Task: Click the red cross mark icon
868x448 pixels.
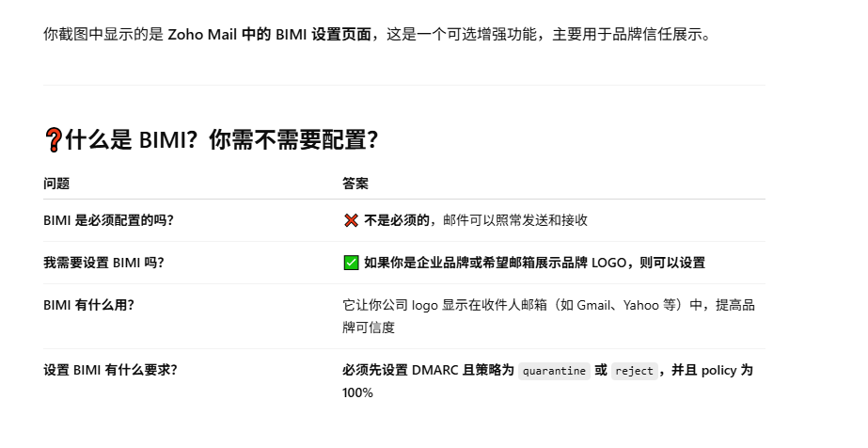Action: click(x=351, y=220)
